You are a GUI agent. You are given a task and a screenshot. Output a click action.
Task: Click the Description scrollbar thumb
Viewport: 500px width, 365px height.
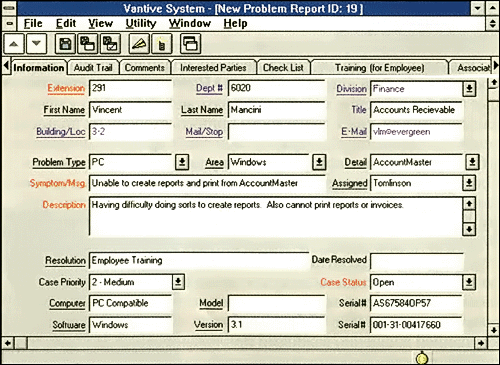pyautogui.click(x=469, y=216)
